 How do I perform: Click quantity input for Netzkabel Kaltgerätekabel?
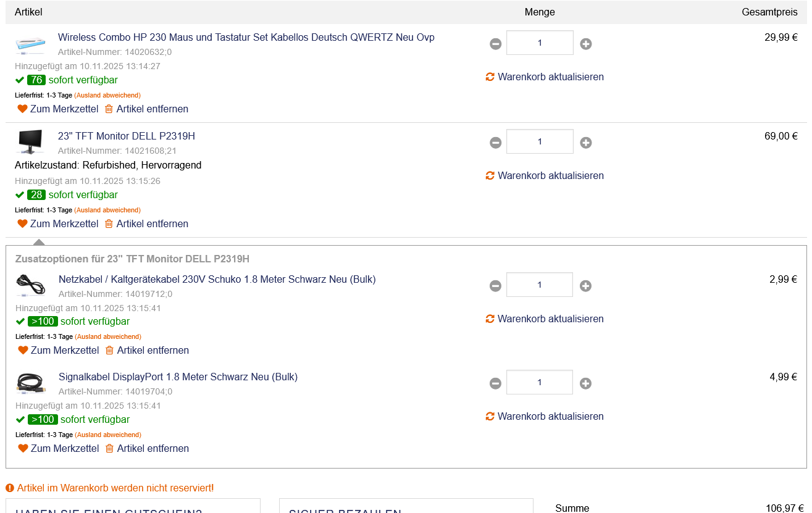click(x=539, y=285)
